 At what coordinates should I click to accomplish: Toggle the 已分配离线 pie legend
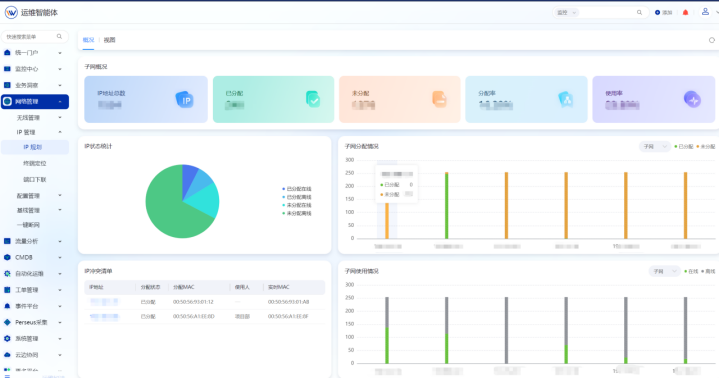[297, 197]
